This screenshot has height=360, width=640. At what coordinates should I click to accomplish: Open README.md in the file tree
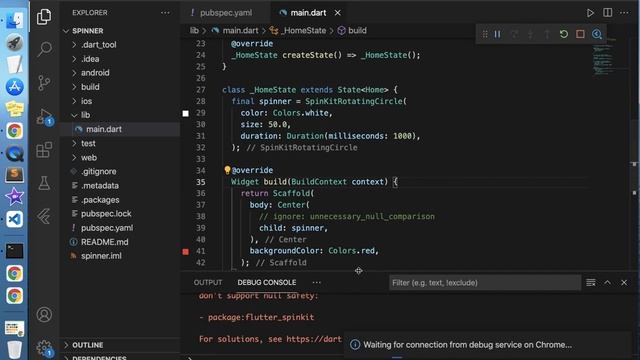120,242
